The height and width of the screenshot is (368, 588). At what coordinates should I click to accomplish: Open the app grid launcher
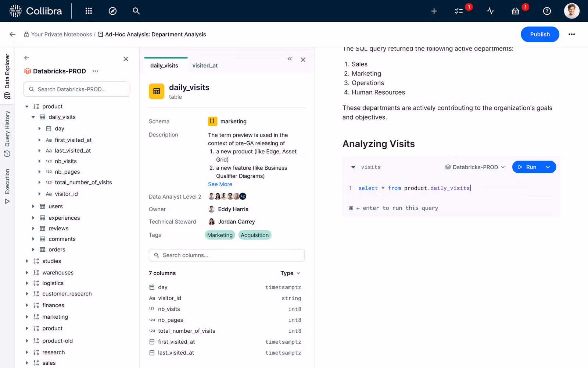(89, 11)
